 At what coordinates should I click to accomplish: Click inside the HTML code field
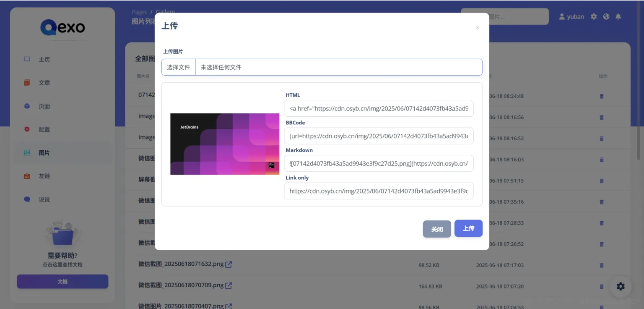tap(379, 108)
